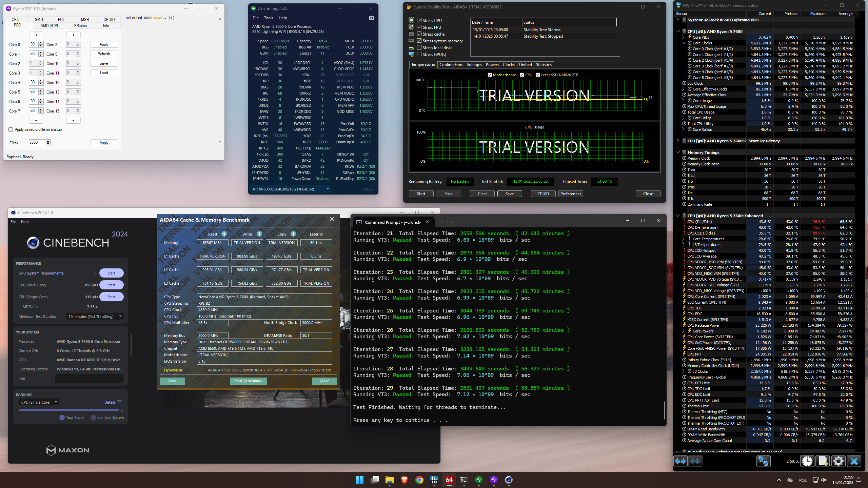Image resolution: width=868 pixels, height=488 pixels.
Task: Open AIDA64 from the Windows taskbar
Action: pyautogui.click(x=449, y=480)
